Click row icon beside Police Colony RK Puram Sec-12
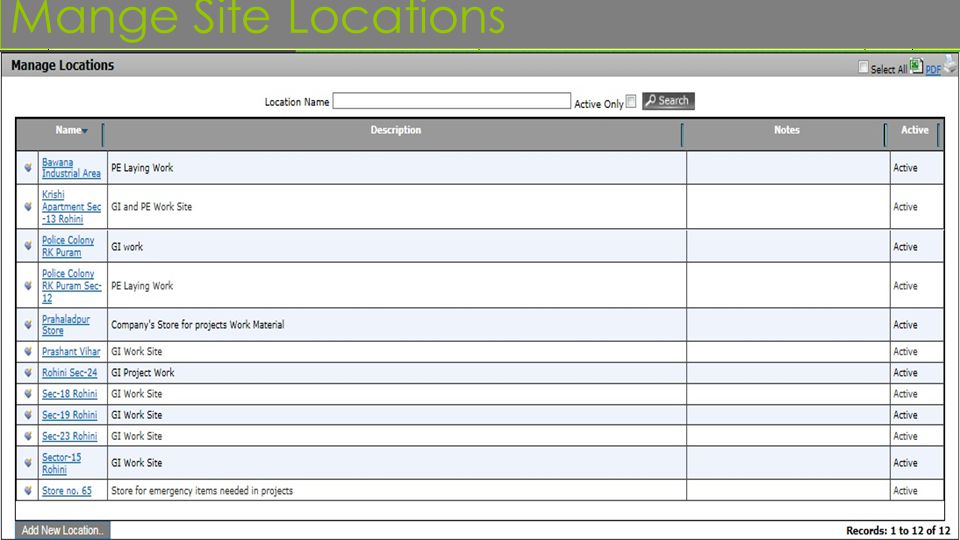Viewport: 960px width, 540px height. point(28,285)
